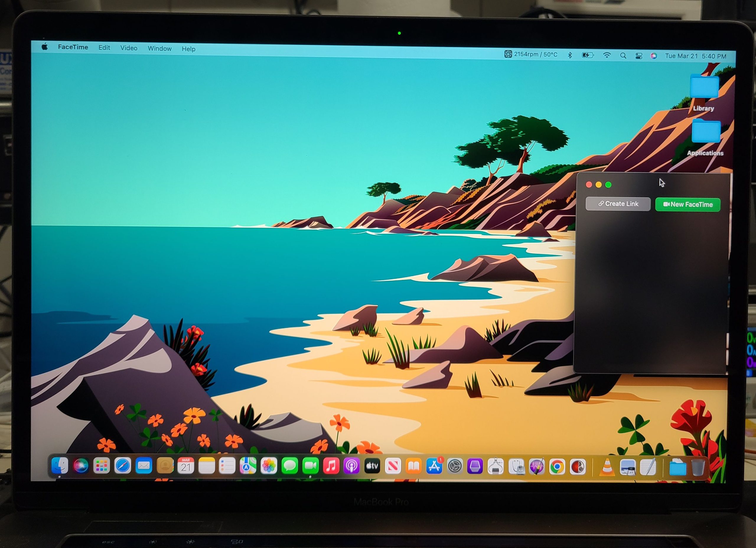Open the Apple menu
The width and height of the screenshot is (756, 548).
pyautogui.click(x=45, y=47)
